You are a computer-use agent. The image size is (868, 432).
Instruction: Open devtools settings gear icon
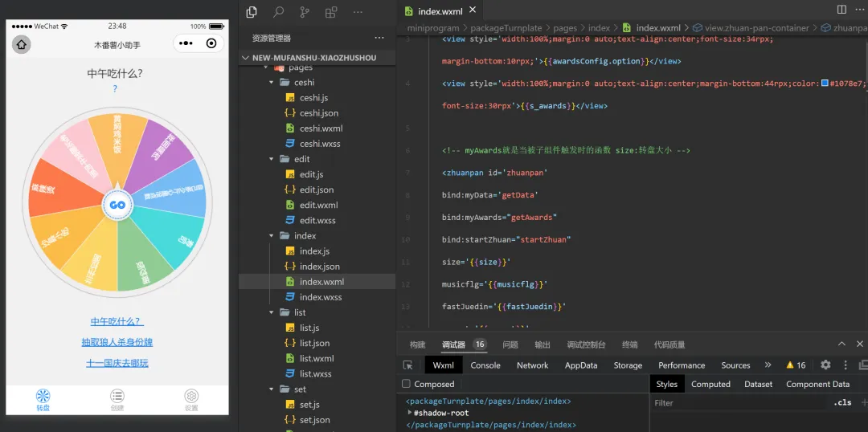(825, 365)
